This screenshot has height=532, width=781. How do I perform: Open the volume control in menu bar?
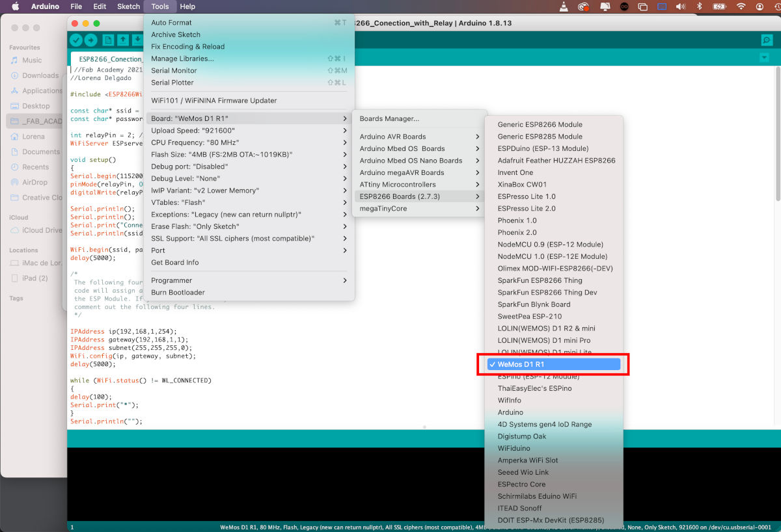tap(681, 7)
